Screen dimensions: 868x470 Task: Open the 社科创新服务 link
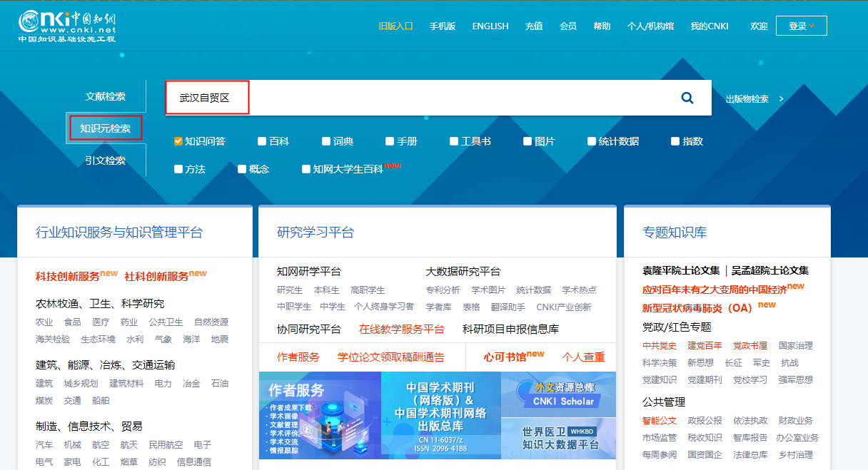click(156, 276)
